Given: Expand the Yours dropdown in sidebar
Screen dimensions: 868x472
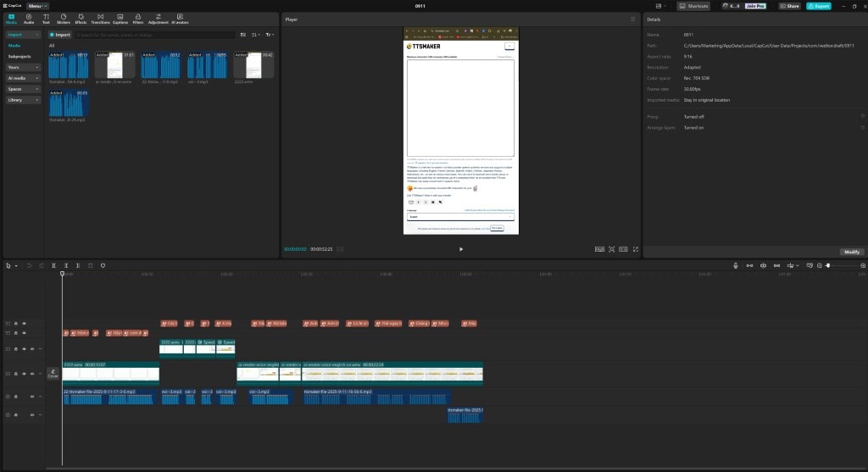Looking at the screenshot, I should [x=24, y=67].
